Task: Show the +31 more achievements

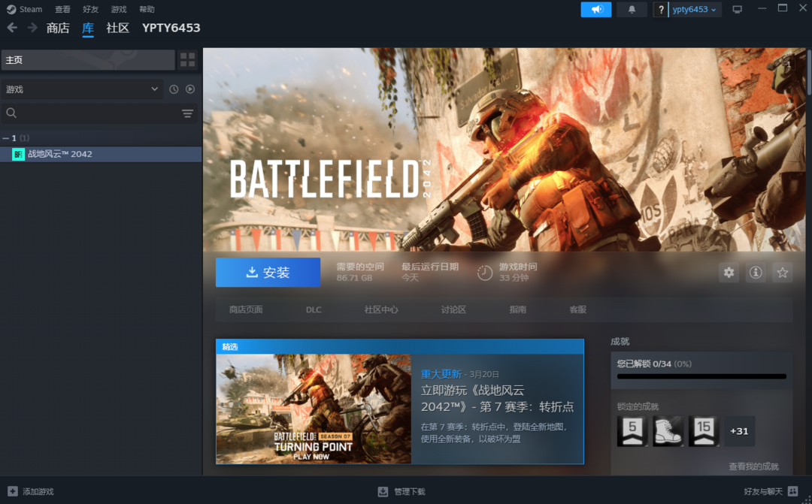Action: [x=739, y=431]
